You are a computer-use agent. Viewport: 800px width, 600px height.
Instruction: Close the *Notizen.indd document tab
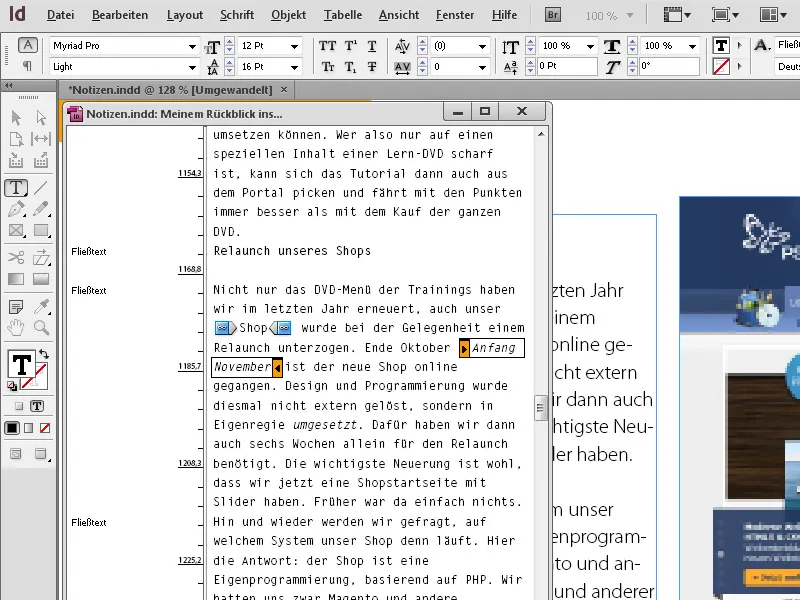click(x=284, y=90)
